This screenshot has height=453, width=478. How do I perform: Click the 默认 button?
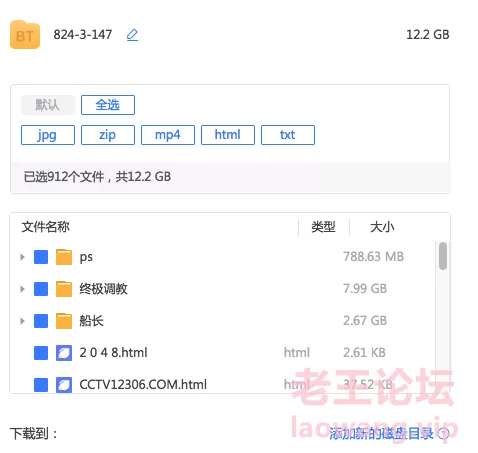pos(48,105)
